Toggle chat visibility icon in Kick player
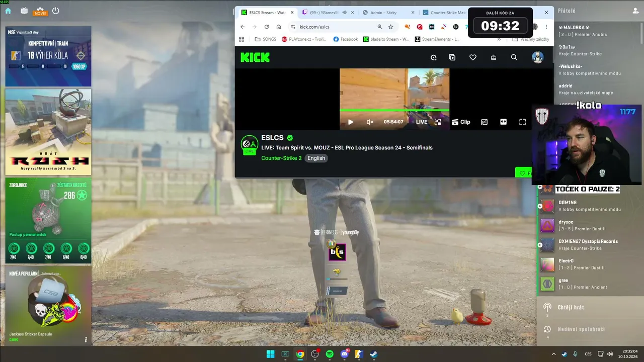Screen dimensions: 644x362 485,122
